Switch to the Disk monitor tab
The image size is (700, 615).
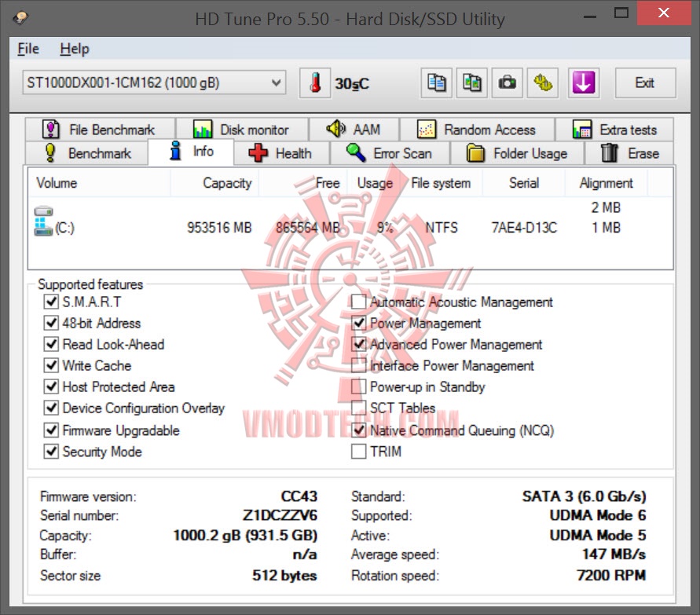[243, 130]
